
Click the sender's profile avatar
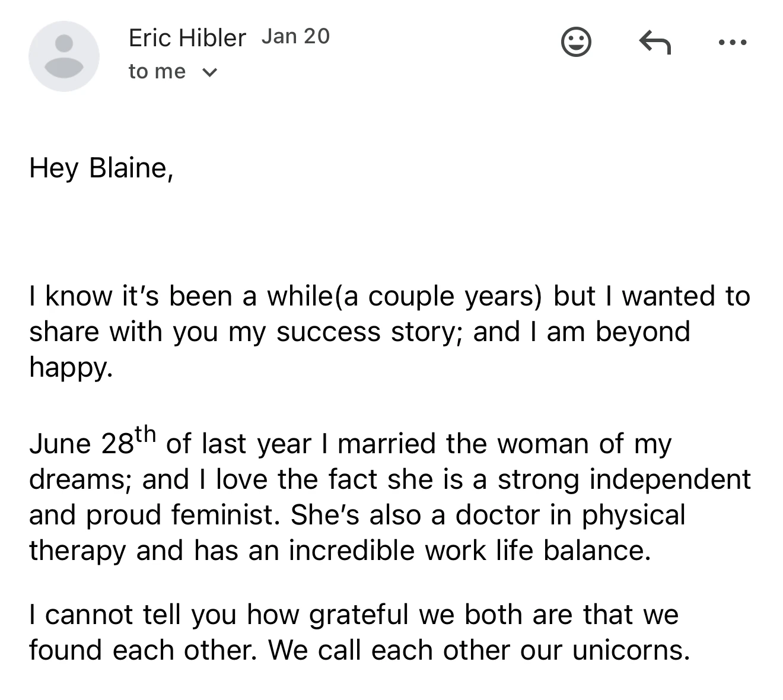click(x=64, y=56)
